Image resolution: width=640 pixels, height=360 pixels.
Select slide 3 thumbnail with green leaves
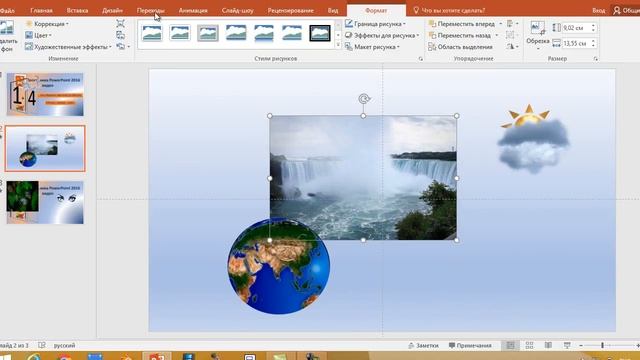45,202
